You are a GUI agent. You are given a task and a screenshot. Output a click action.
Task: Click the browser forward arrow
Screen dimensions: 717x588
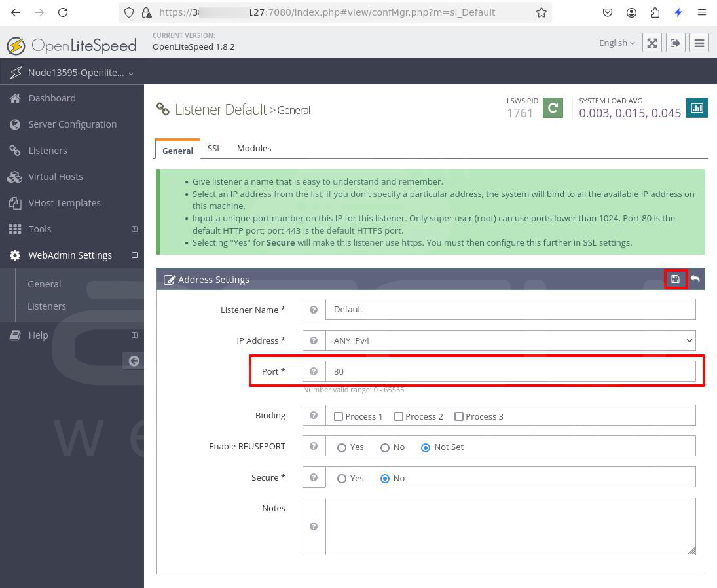point(39,12)
